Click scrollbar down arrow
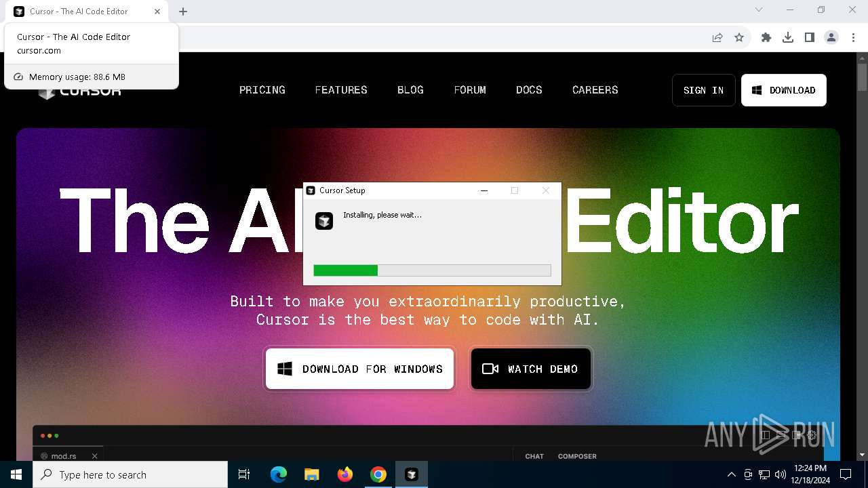The width and height of the screenshot is (868, 488). (862, 455)
